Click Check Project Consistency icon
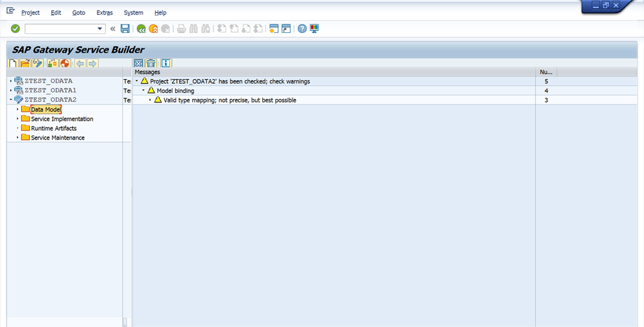 pos(53,63)
